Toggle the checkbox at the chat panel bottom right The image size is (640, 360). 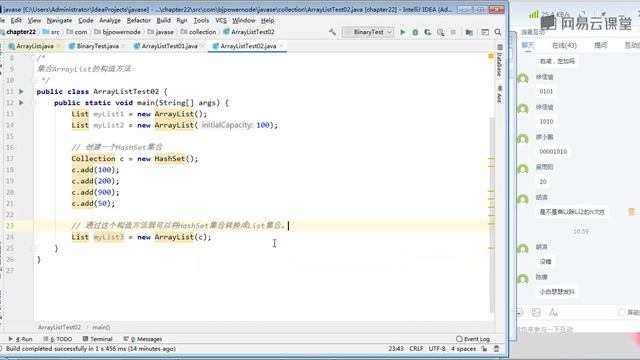(622, 312)
